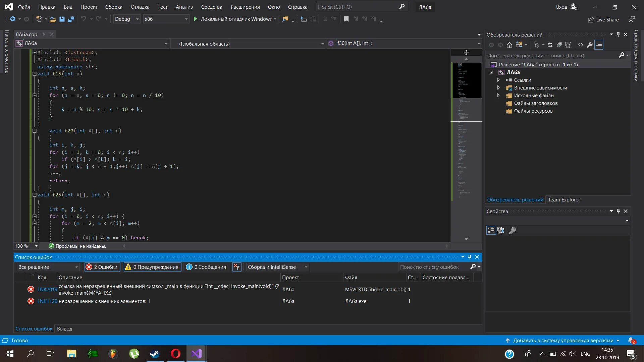The image size is (644, 362).
Task: Collapse the f15 function fold marker
Action: coord(34,74)
